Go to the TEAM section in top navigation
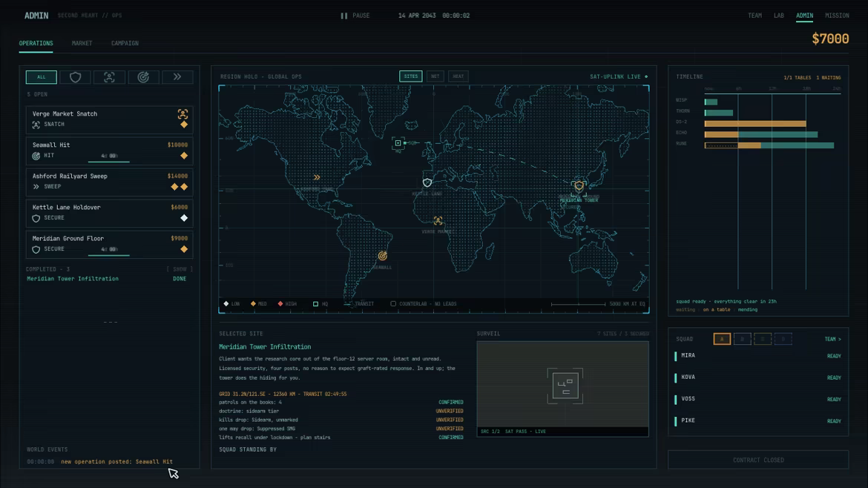This screenshot has height=488, width=868. [x=755, y=16]
